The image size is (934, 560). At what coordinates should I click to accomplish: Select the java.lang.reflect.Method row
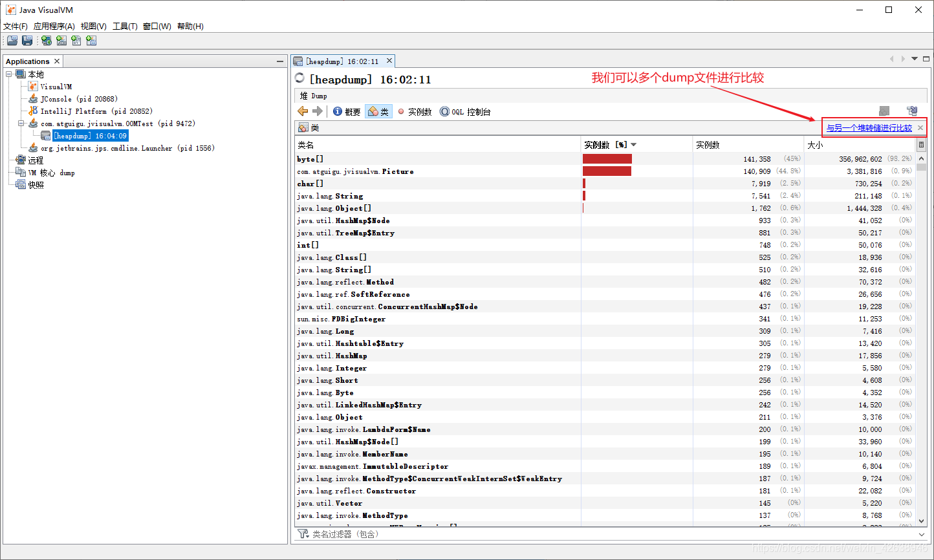coord(605,282)
